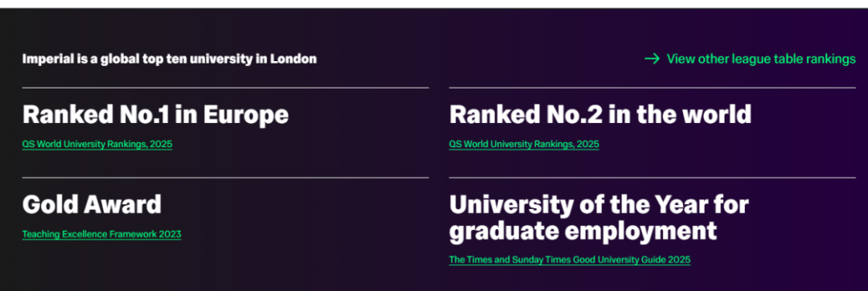Click the divider line above Ranked No.2 in the world
The height and width of the screenshot is (291, 868).
(x=652, y=88)
